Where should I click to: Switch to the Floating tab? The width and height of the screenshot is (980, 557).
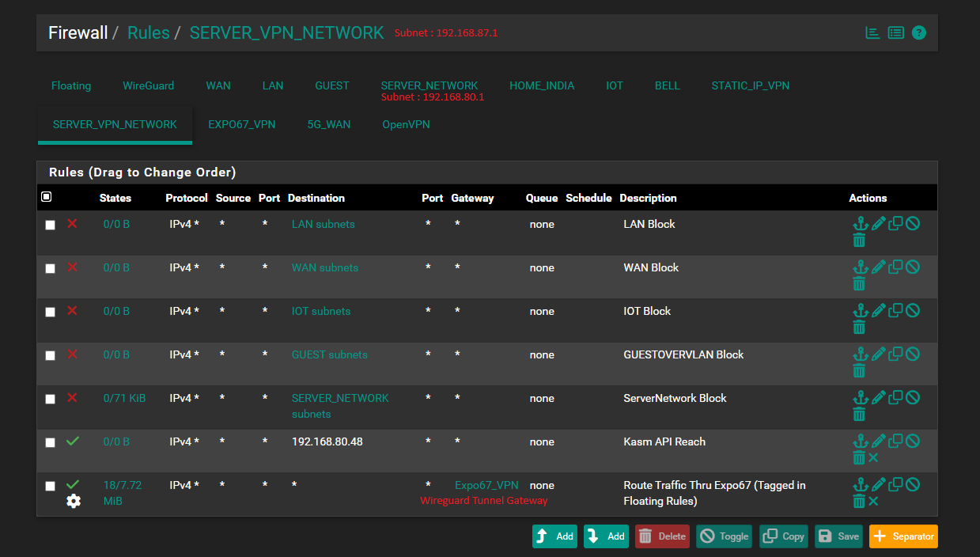[x=71, y=85]
